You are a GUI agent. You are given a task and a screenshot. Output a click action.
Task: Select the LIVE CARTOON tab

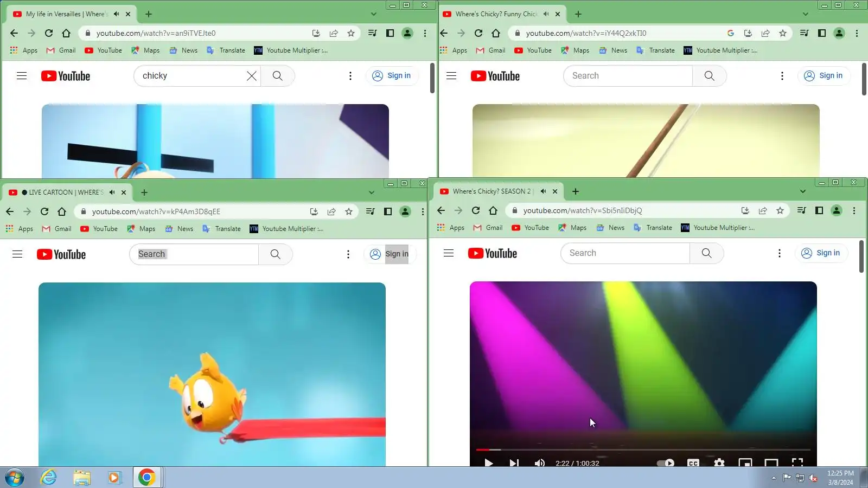[68, 192]
